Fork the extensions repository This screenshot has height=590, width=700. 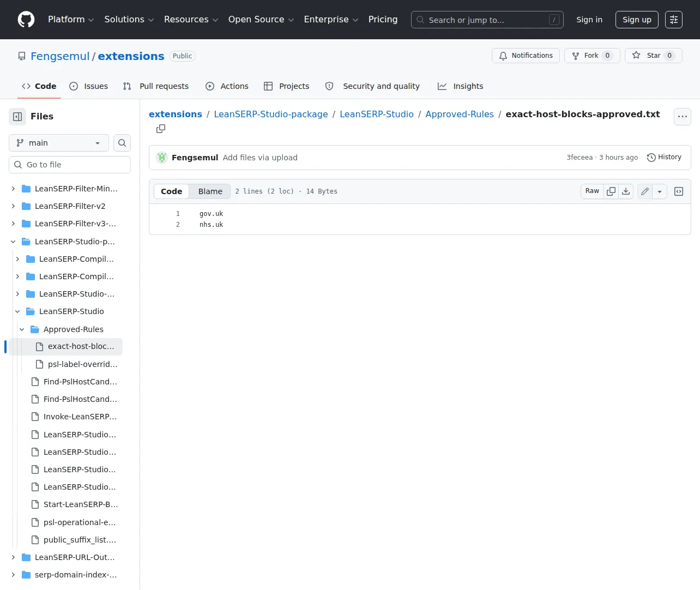592,56
